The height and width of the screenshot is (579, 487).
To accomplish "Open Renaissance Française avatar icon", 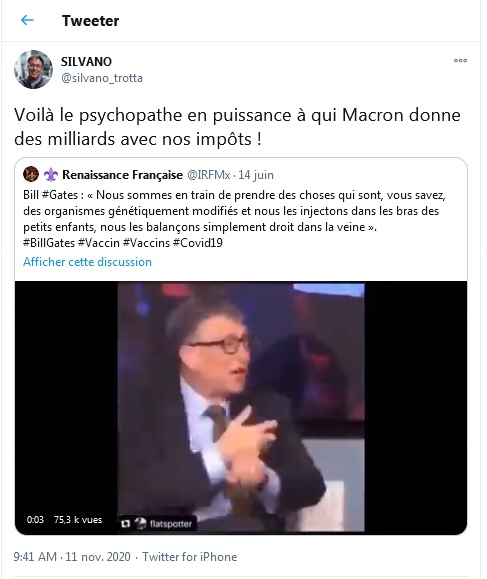I will click(31, 174).
